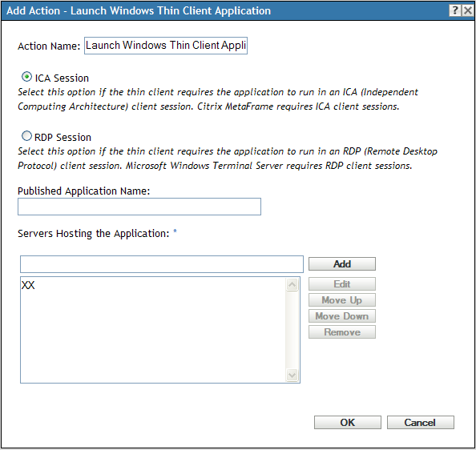Screen dimensions: 476x450
Task: Click the Move Down button
Action: point(342,316)
